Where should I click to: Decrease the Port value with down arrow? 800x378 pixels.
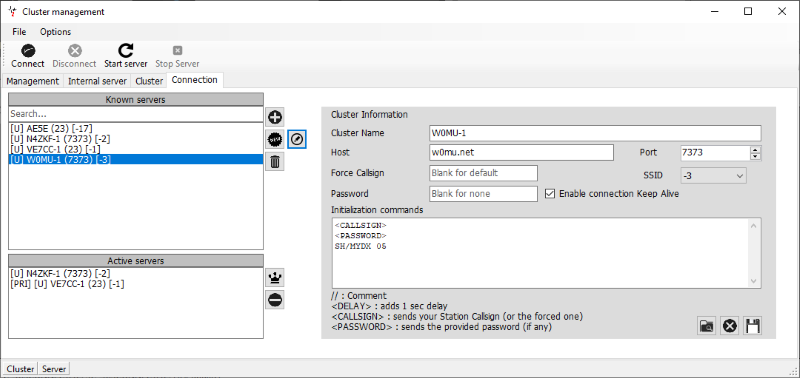pyautogui.click(x=756, y=156)
